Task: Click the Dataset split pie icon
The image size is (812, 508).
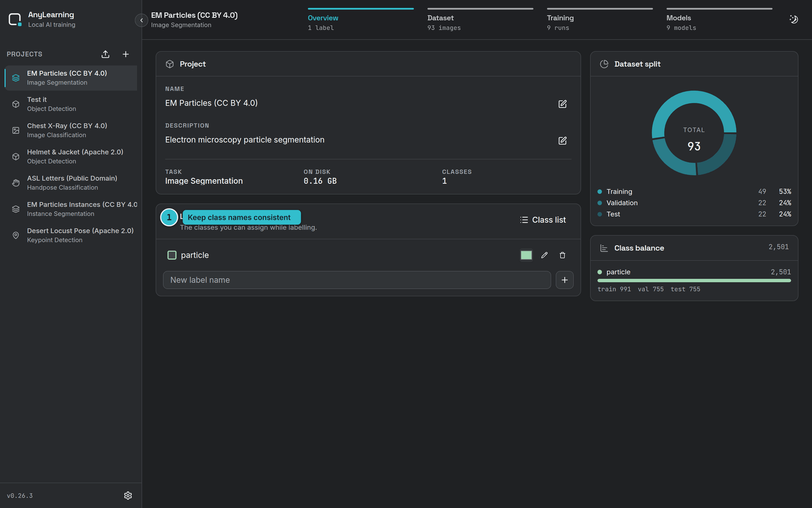Action: [x=604, y=64]
